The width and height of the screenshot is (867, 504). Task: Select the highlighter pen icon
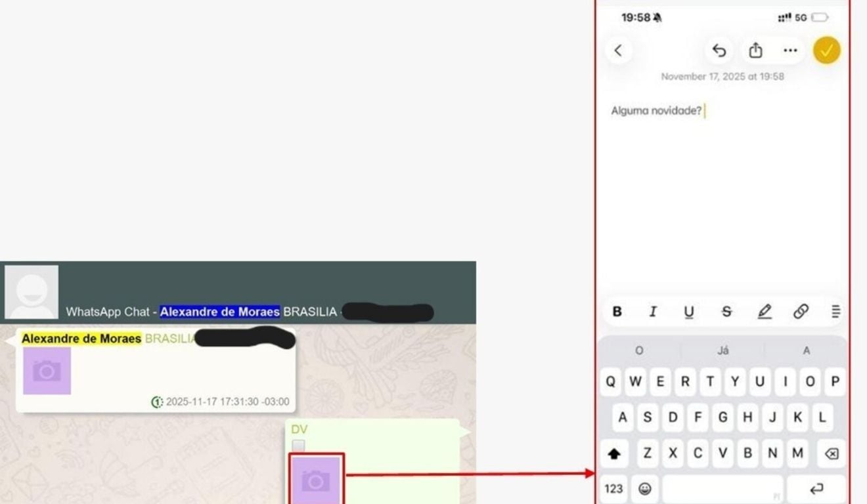pos(764,312)
